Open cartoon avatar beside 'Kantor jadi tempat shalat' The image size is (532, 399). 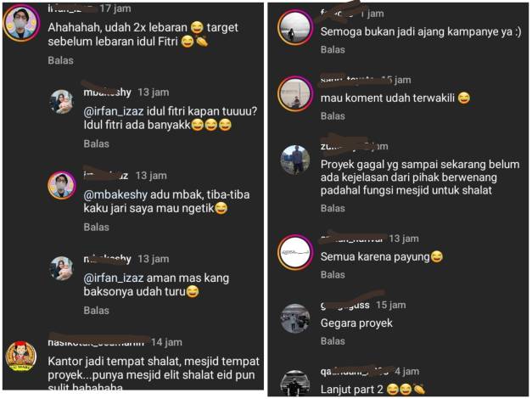point(21,357)
